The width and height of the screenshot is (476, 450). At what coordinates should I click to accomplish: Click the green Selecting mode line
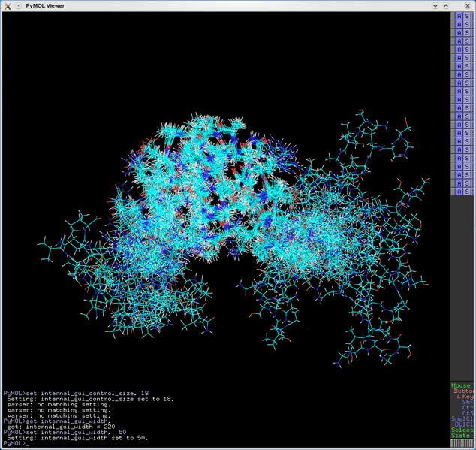coord(462,430)
